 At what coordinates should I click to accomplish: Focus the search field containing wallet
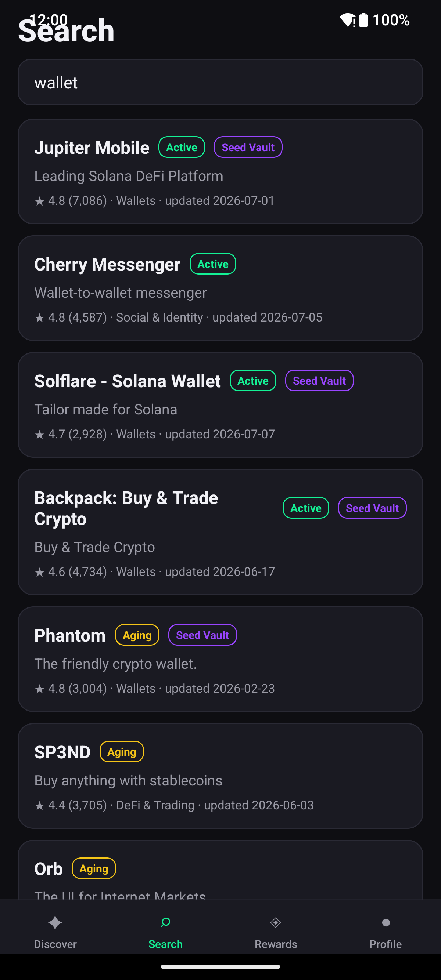(220, 82)
